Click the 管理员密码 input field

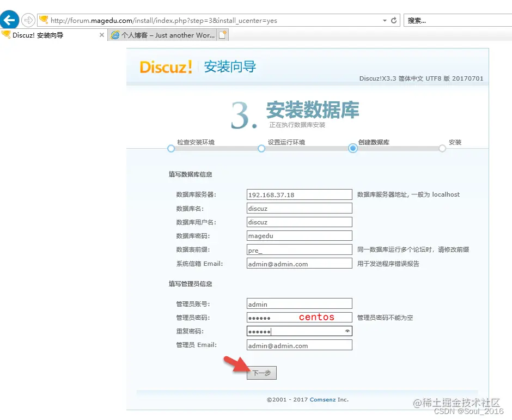point(300,317)
